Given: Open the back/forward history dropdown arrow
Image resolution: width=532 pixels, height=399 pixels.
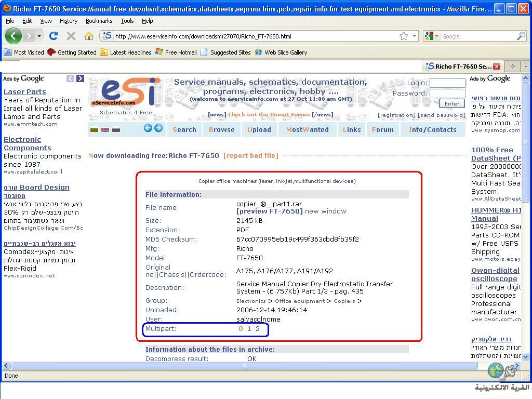Looking at the screenshot, I should (39, 36).
